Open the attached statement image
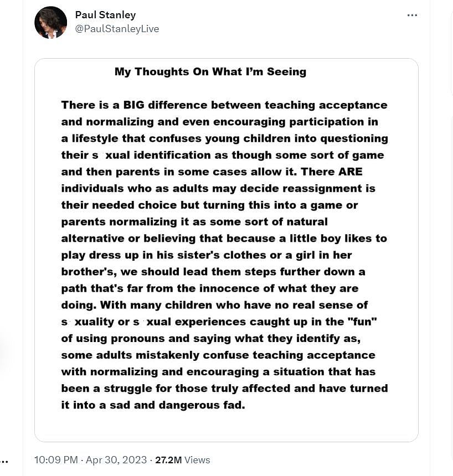The image size is (453, 476). click(226, 250)
